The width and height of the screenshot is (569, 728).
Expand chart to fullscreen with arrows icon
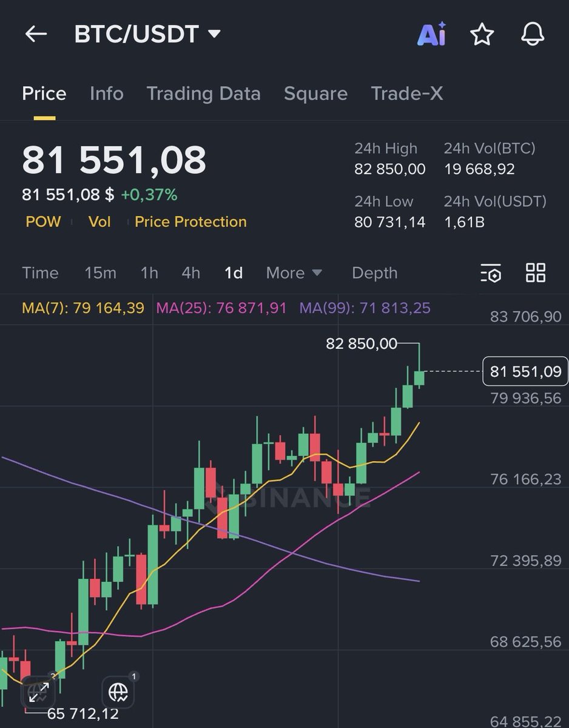pyautogui.click(x=38, y=691)
